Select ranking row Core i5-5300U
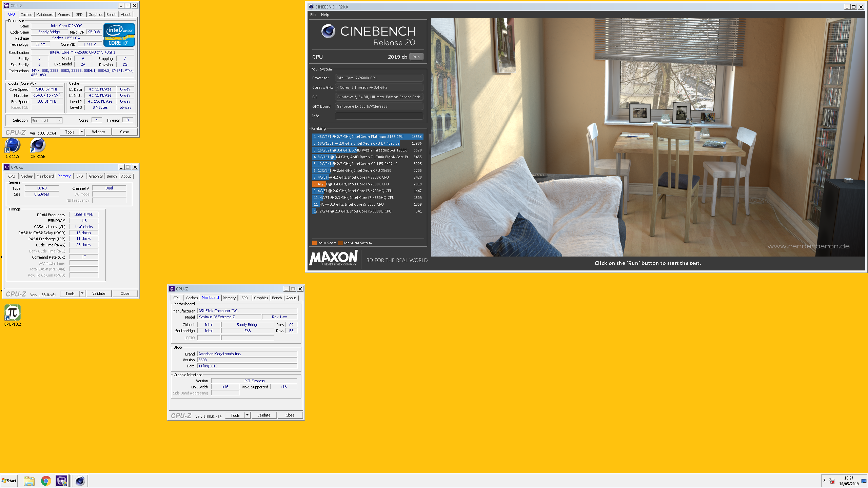The height and width of the screenshot is (488, 868). click(368, 211)
